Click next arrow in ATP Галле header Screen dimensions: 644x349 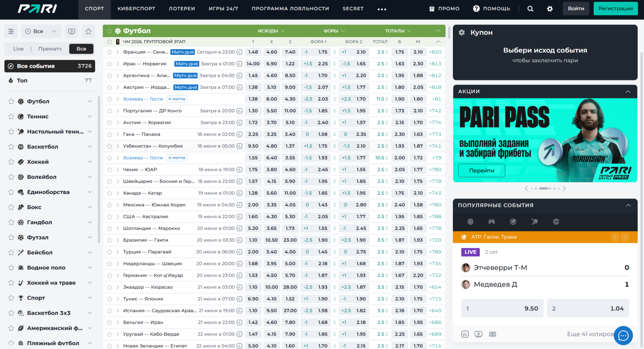point(625,237)
